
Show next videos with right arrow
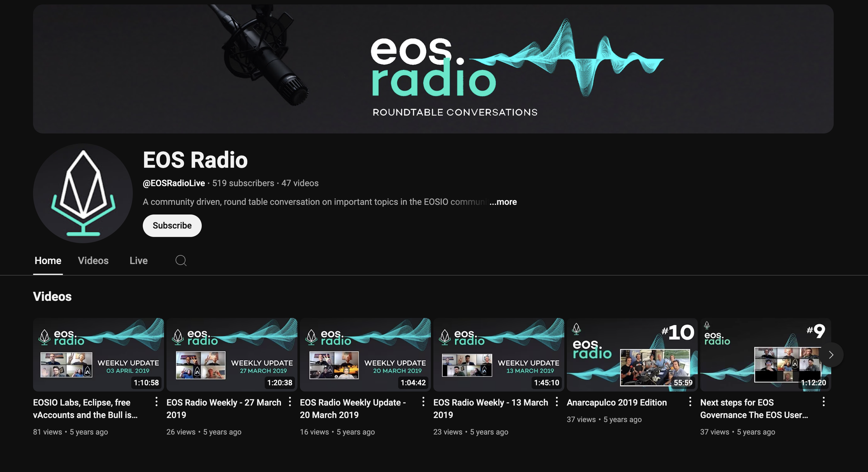pyautogui.click(x=831, y=355)
